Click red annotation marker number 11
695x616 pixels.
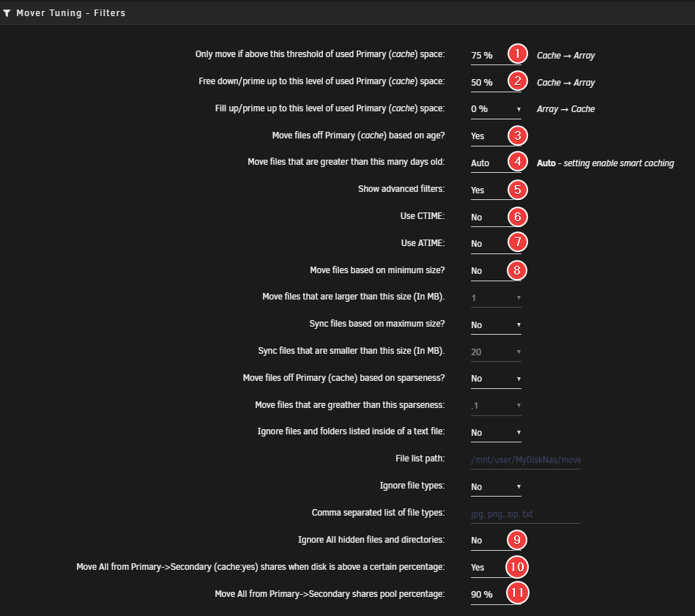(518, 593)
